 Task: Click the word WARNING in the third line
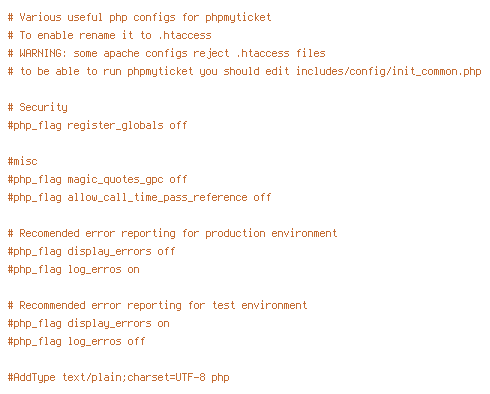point(40,53)
